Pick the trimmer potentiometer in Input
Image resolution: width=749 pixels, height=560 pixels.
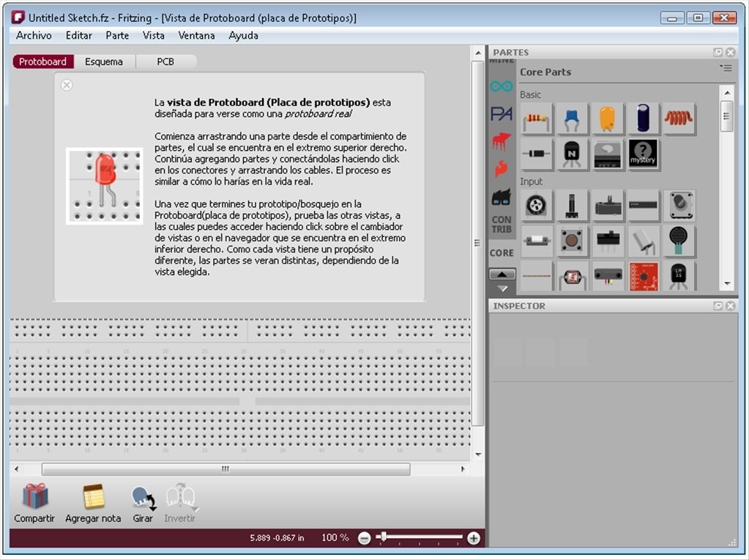tap(537, 205)
